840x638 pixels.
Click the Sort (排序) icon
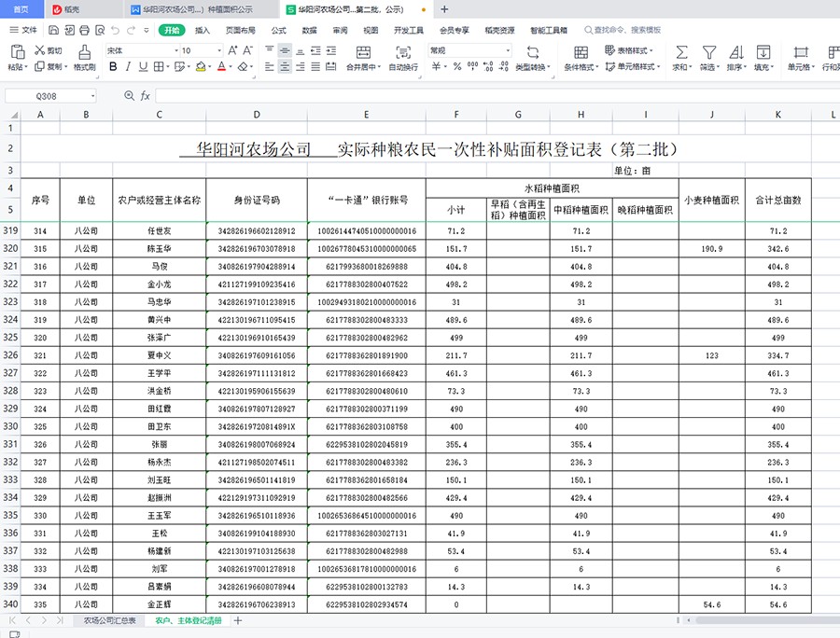(x=736, y=52)
